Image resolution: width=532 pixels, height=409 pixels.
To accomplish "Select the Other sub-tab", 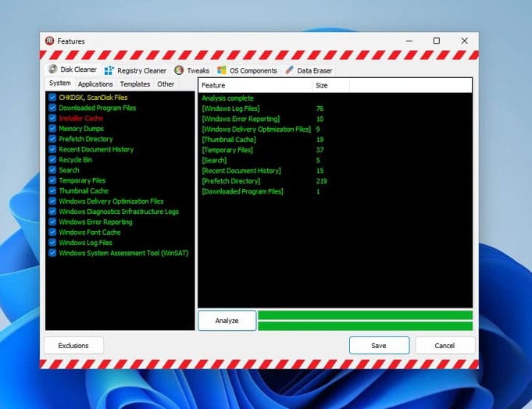I will coord(166,84).
